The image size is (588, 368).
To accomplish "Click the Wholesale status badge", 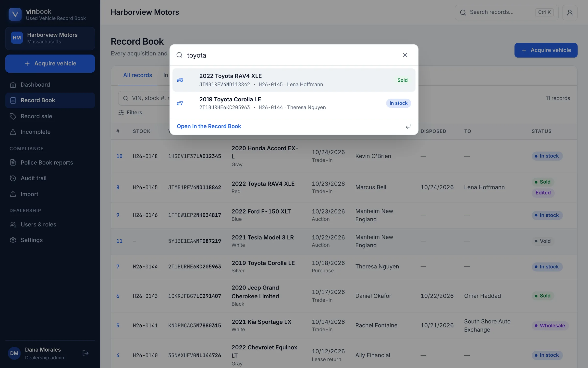I will [550, 326].
